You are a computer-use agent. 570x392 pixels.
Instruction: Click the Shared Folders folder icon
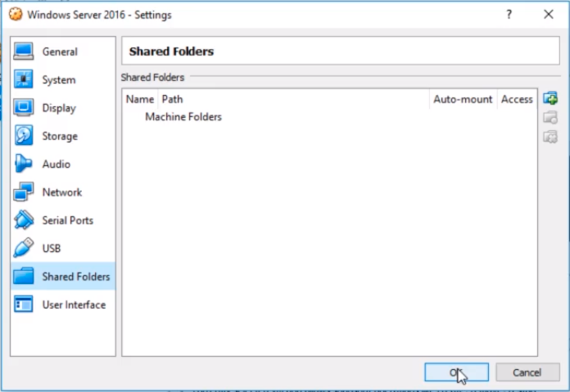click(24, 276)
